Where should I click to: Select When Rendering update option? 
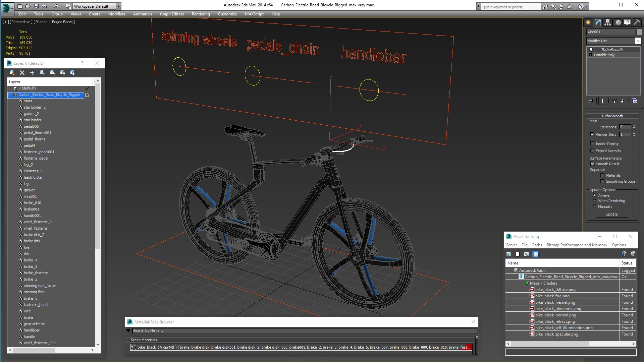[594, 201]
